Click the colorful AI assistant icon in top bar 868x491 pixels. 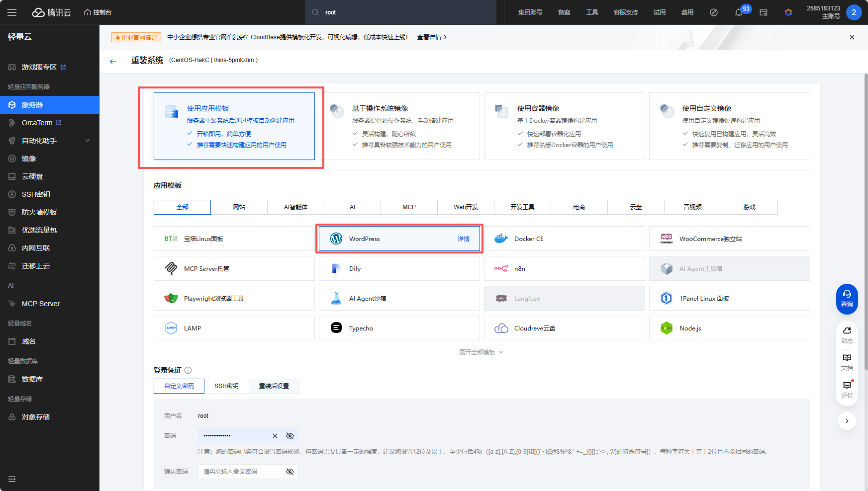pos(788,12)
